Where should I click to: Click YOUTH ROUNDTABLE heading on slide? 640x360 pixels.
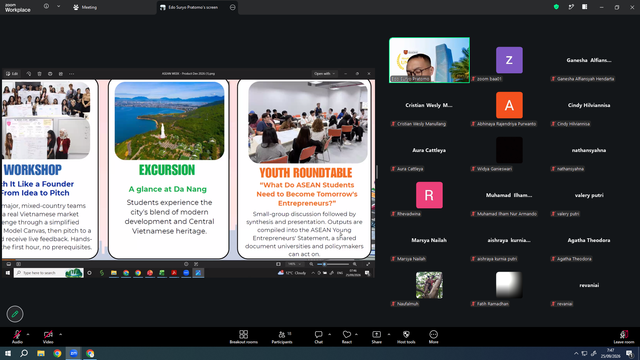tap(306, 173)
